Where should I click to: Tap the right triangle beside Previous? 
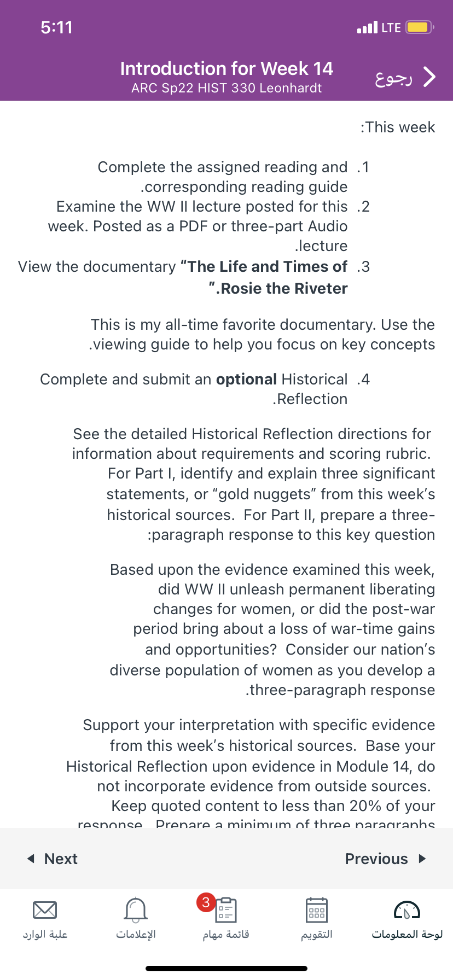point(422,859)
